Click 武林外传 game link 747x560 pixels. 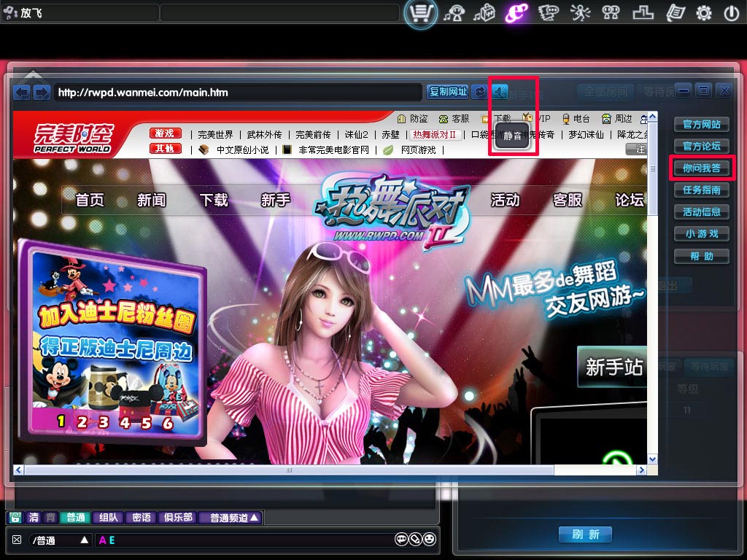(264, 135)
